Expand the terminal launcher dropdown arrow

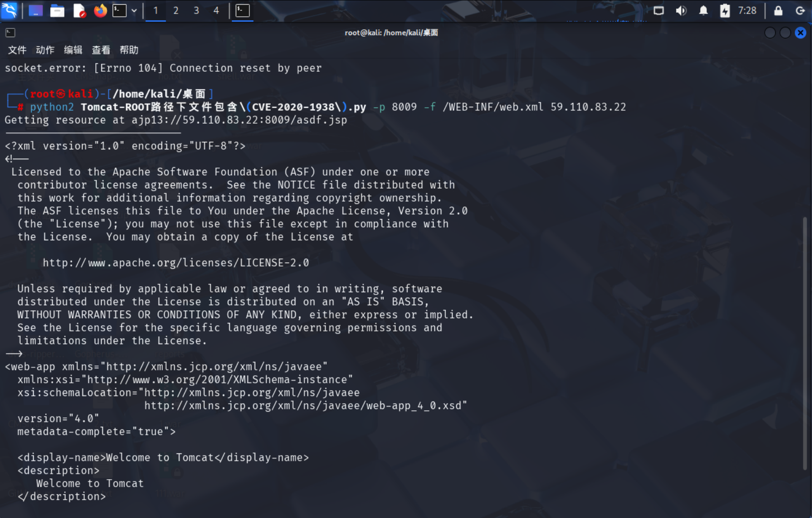coord(134,11)
